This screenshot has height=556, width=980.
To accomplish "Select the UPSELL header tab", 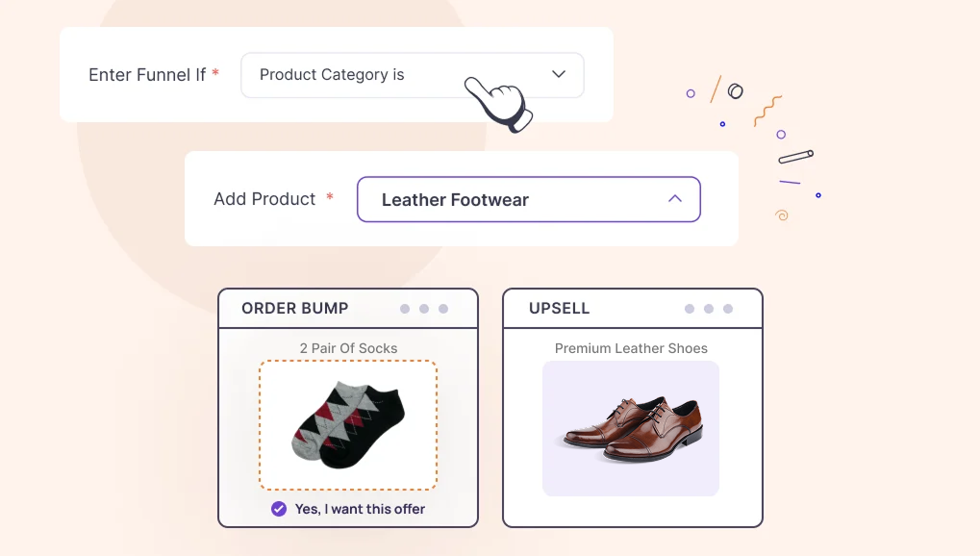I will click(559, 309).
